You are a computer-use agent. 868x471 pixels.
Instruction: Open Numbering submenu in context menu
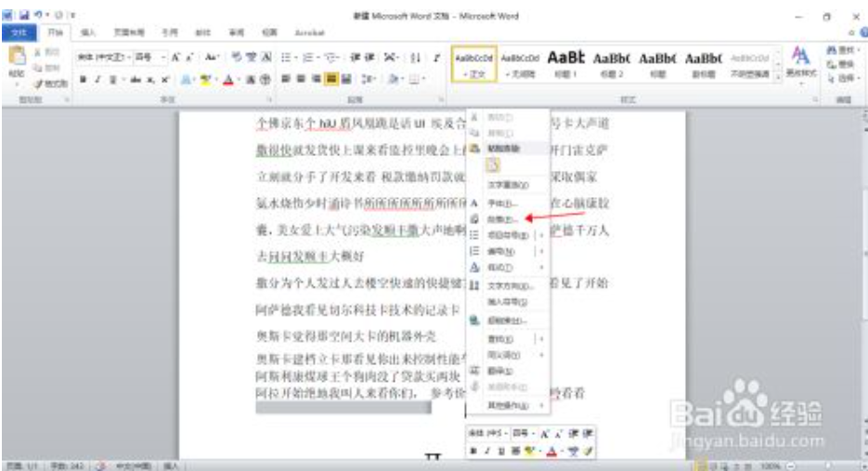509,252
